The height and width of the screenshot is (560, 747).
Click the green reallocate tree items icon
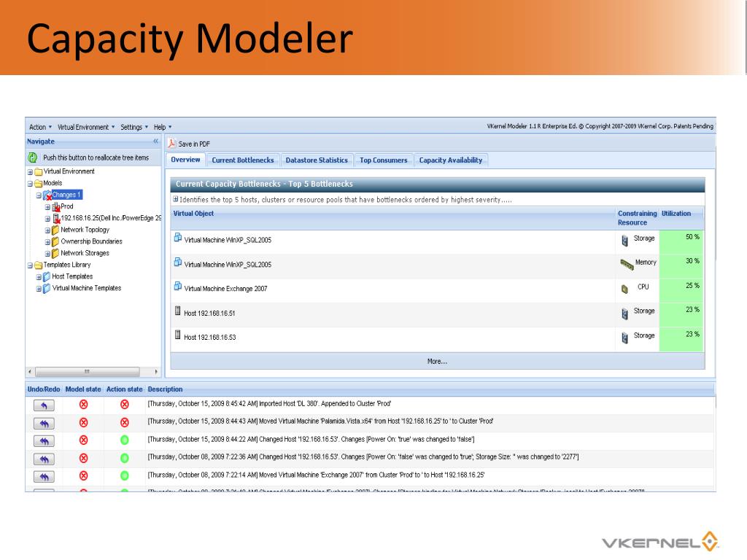click(32, 157)
